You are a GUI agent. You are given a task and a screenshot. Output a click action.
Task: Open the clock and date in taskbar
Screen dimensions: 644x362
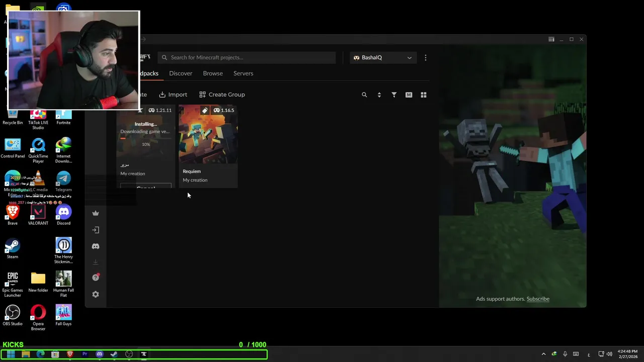point(627,354)
